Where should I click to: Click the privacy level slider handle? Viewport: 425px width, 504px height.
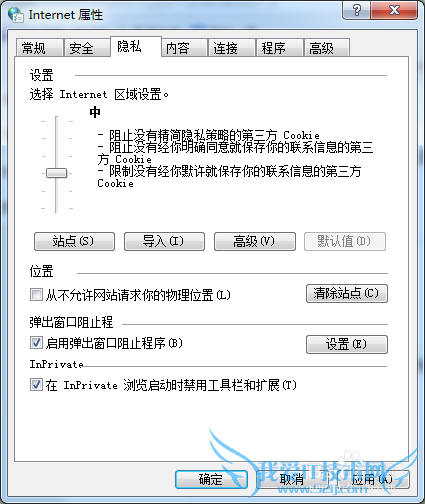tap(56, 173)
